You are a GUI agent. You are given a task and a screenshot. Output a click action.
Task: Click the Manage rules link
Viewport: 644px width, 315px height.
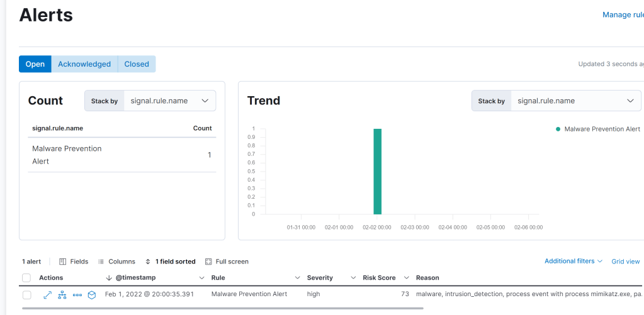623,15
